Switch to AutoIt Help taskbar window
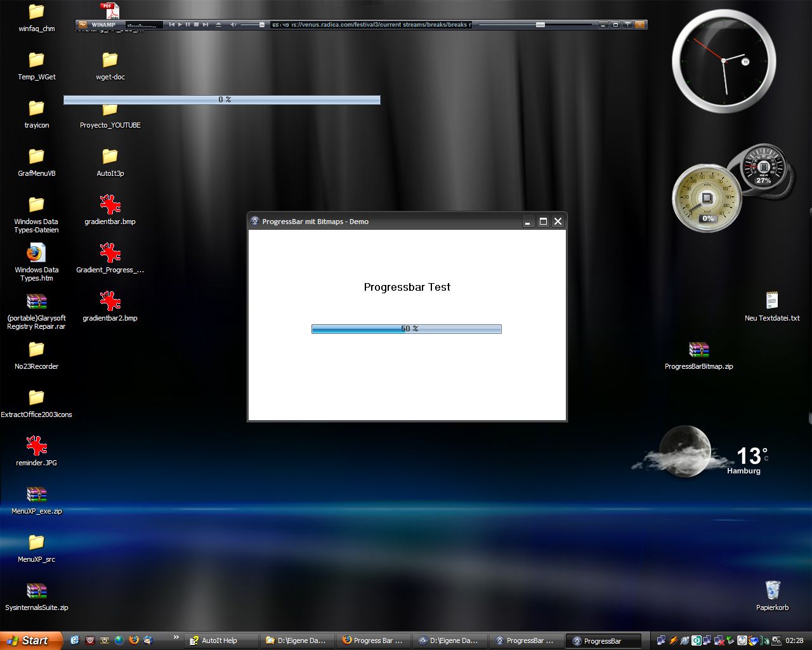The width and height of the screenshot is (812, 650). (219, 640)
